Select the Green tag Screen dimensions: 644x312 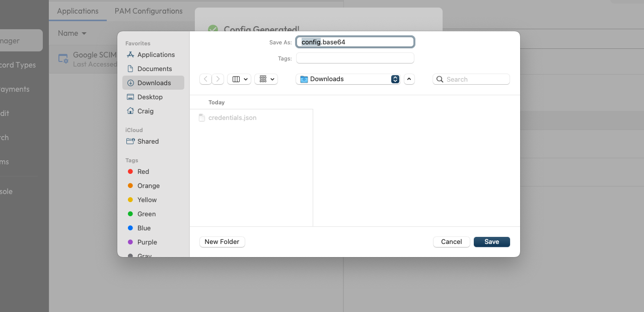click(x=146, y=214)
